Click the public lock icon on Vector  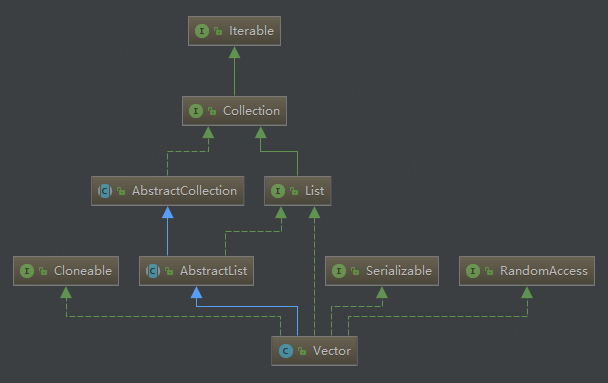pyautogui.click(x=302, y=351)
